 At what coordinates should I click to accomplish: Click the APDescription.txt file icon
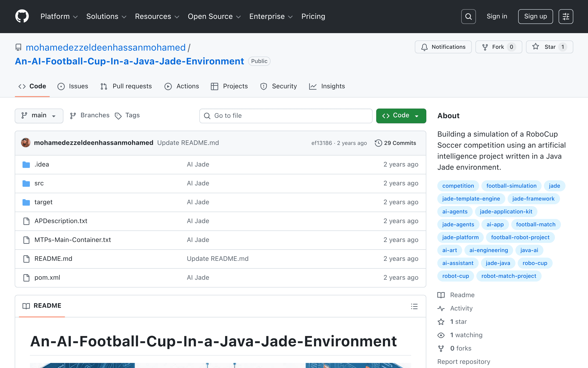click(x=26, y=221)
